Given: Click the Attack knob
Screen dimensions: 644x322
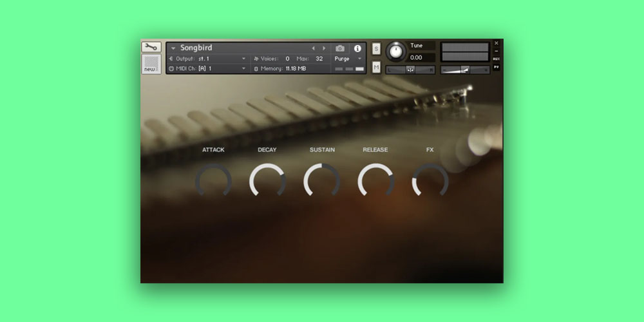Looking at the screenshot, I should [x=213, y=182].
